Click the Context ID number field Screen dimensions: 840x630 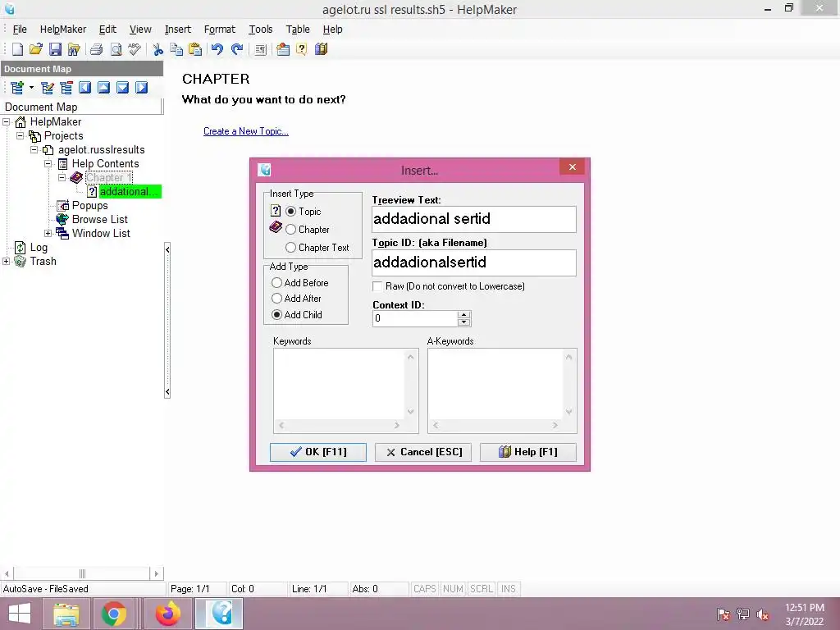[415, 318]
